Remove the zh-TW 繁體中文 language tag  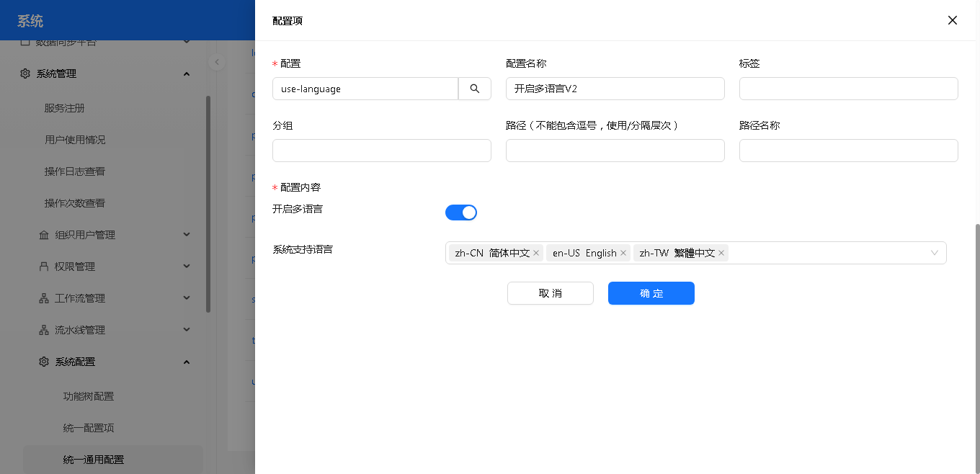[x=721, y=253]
